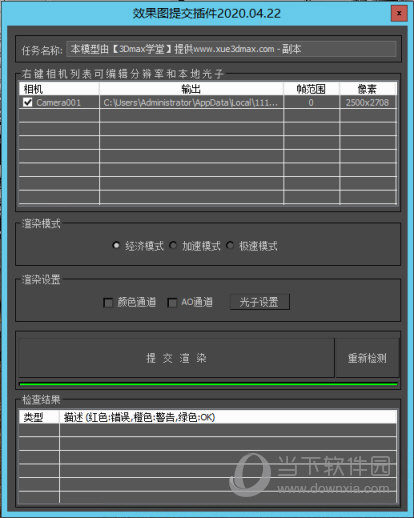Select the Camera001 camera name
414x518 pixels.
point(58,103)
